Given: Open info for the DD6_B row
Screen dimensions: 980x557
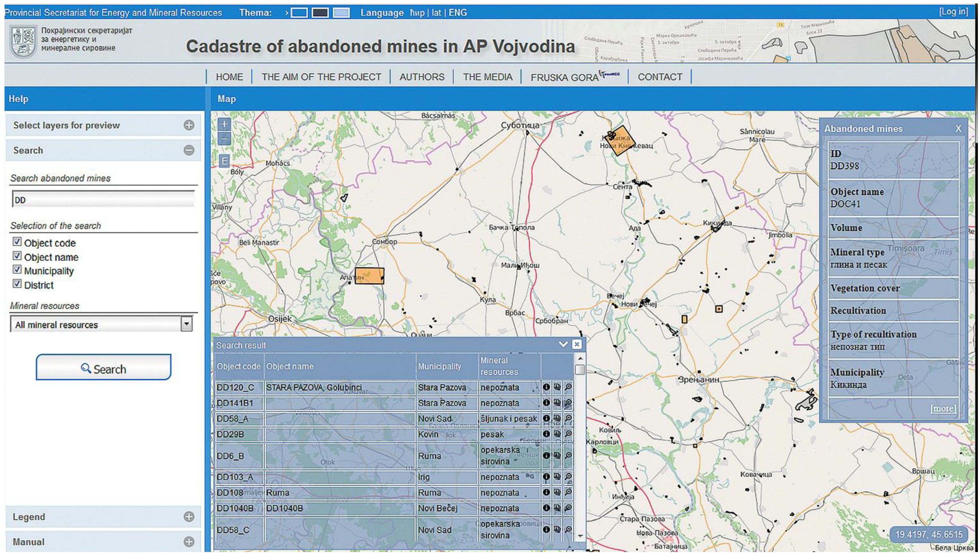Looking at the screenshot, I should coord(546,455).
